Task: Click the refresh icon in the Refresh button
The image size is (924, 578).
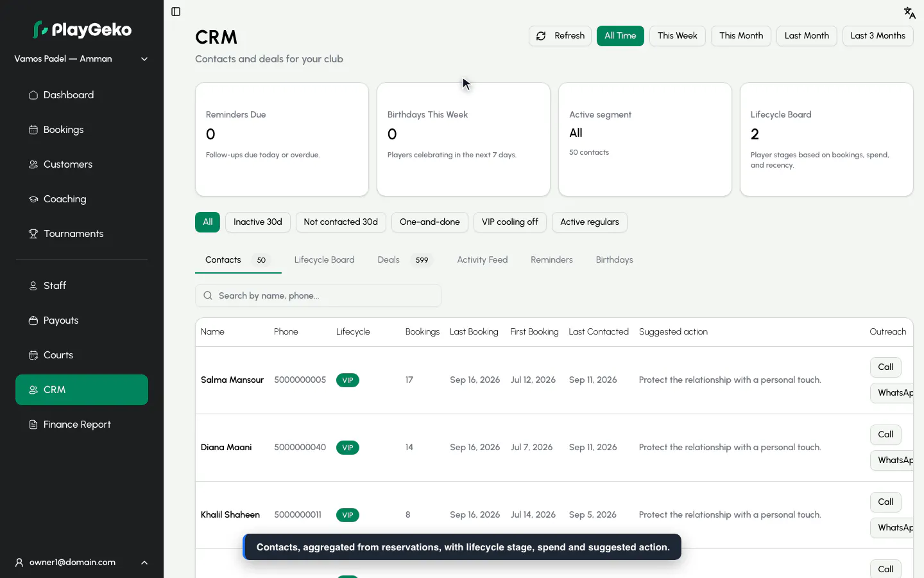Action: coord(541,36)
